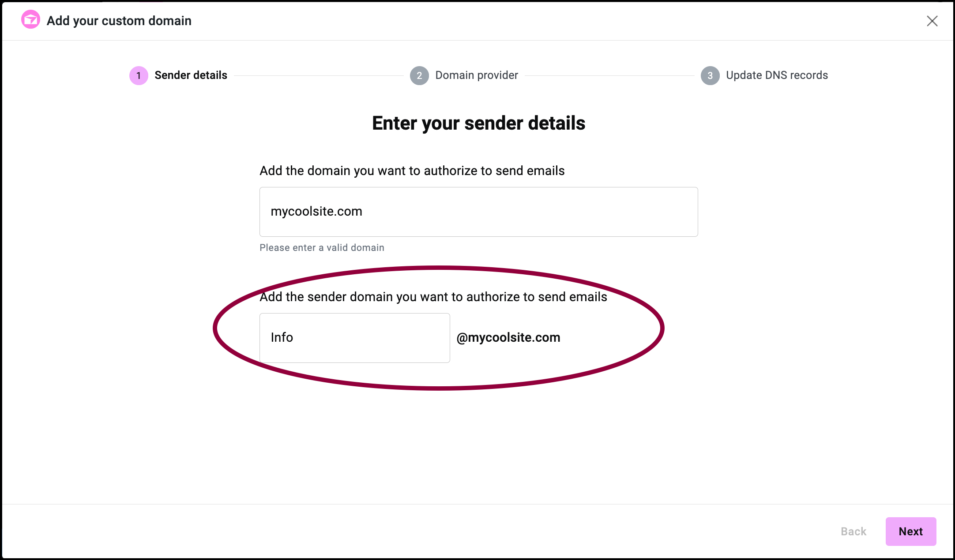The width and height of the screenshot is (955, 560).
Task: Click the app logo icon top left
Action: [x=30, y=20]
